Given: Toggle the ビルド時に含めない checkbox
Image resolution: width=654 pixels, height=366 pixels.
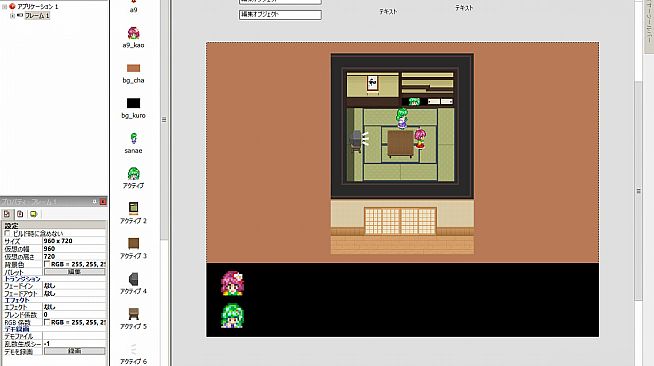Looking at the screenshot, I should (7, 233).
